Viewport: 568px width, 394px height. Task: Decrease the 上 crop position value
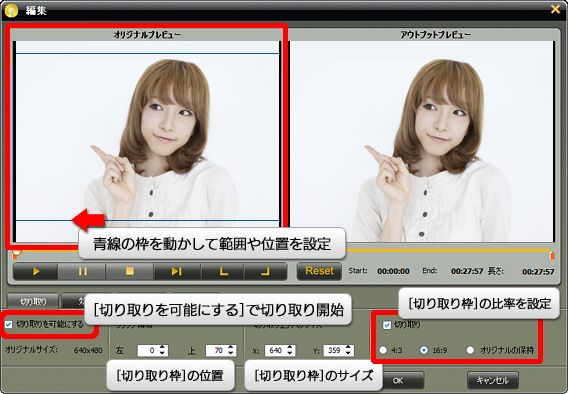tap(231, 353)
